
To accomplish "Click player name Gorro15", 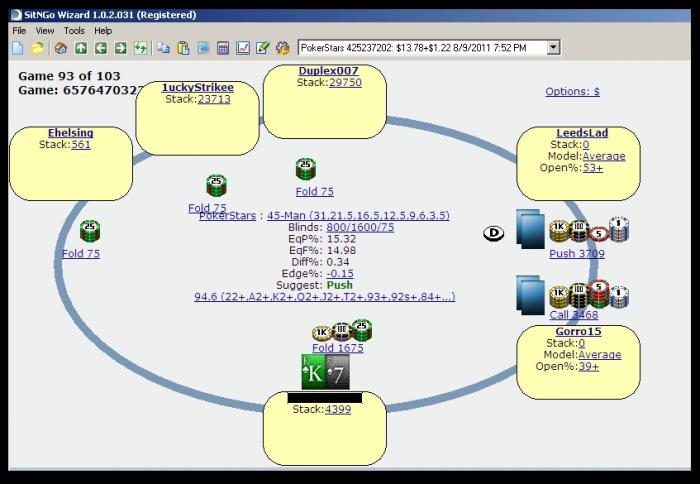I will coord(578,331).
